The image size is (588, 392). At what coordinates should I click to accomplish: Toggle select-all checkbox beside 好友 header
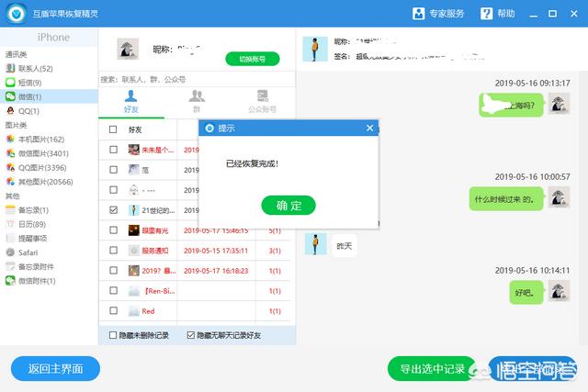(x=113, y=129)
